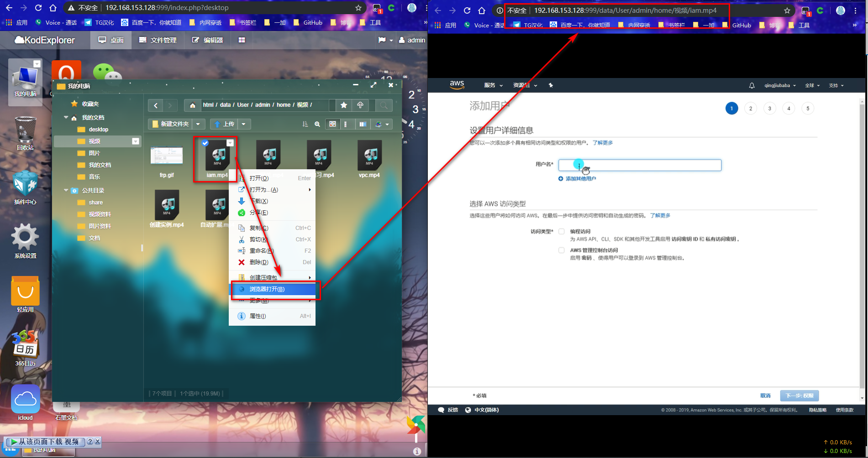The image size is (868, 458).
Task: Bookmark the right browser page with star
Action: coord(787,10)
